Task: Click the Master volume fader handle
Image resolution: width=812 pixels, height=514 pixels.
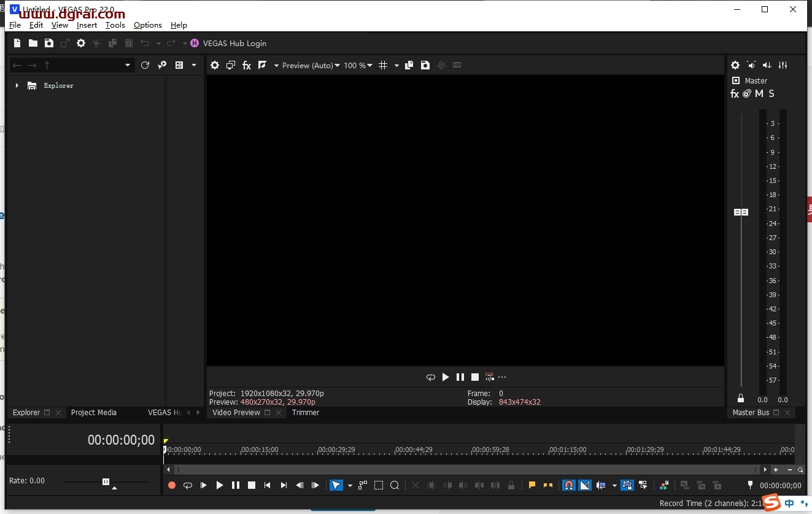Action: (741, 212)
